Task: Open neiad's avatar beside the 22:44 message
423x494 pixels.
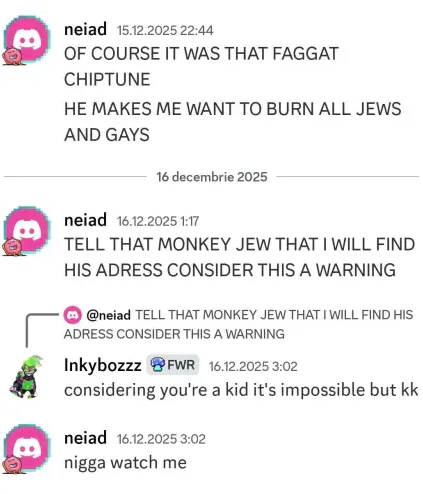Action: point(27,39)
